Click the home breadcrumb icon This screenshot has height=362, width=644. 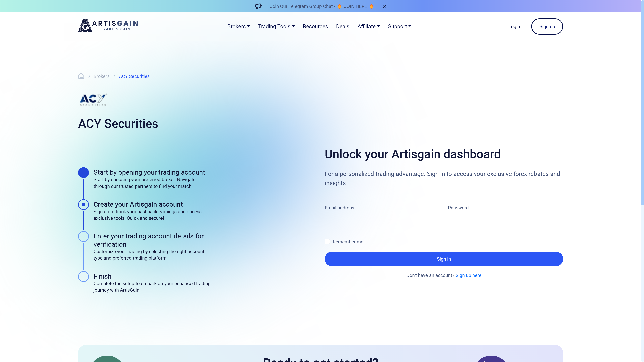pyautogui.click(x=81, y=76)
